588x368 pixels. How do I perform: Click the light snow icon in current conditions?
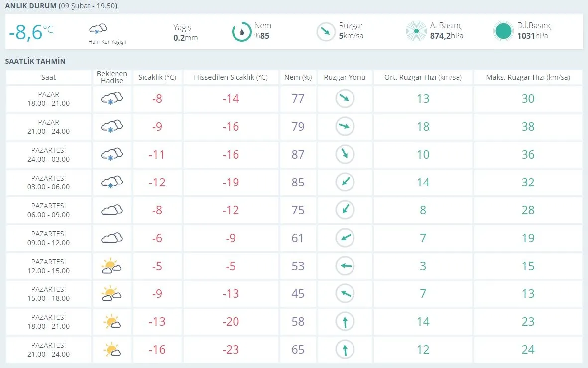pos(98,29)
